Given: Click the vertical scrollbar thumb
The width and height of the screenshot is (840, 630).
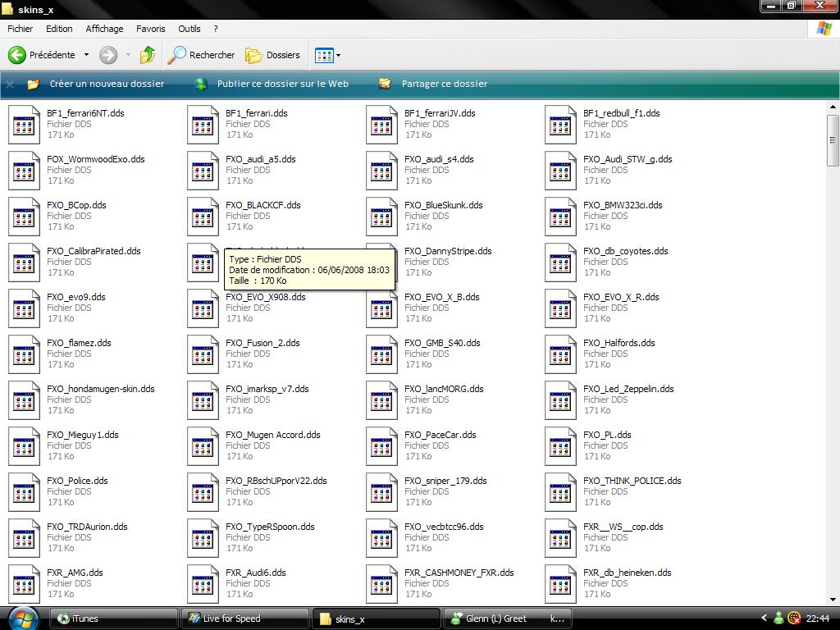Looking at the screenshot, I should pyautogui.click(x=833, y=140).
